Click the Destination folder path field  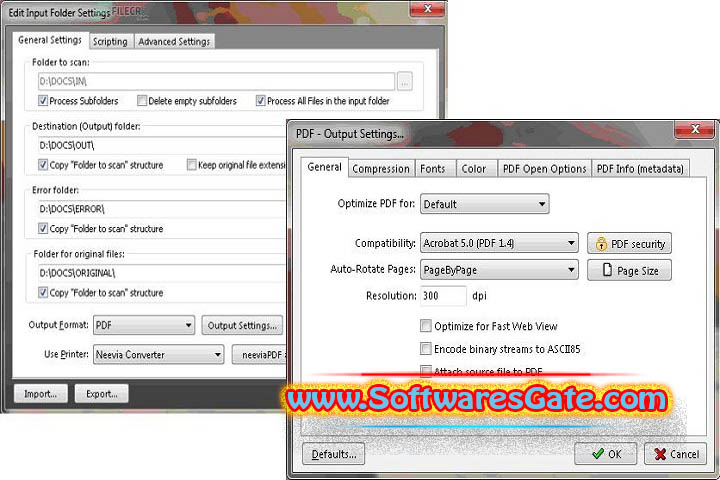point(162,146)
